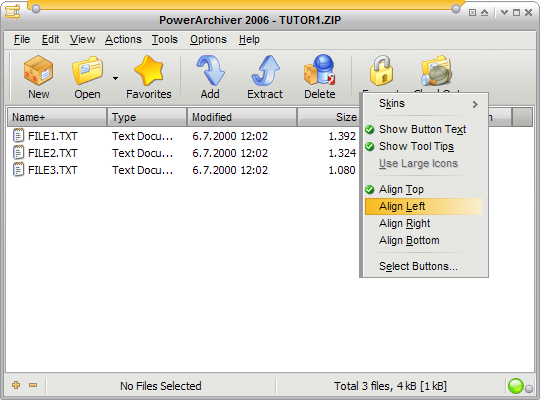Click the plus icon in status bar
Image resolution: width=540 pixels, height=400 pixels.
(16, 385)
